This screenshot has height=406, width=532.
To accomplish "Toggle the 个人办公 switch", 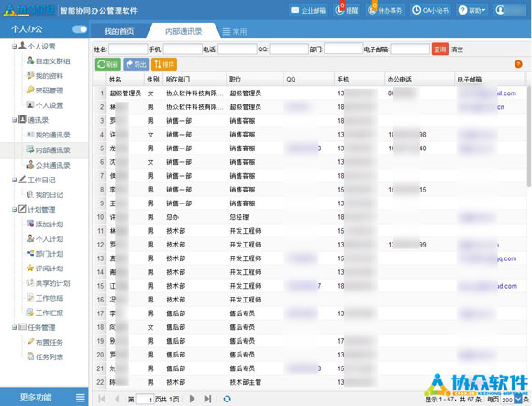I will click(80, 29).
